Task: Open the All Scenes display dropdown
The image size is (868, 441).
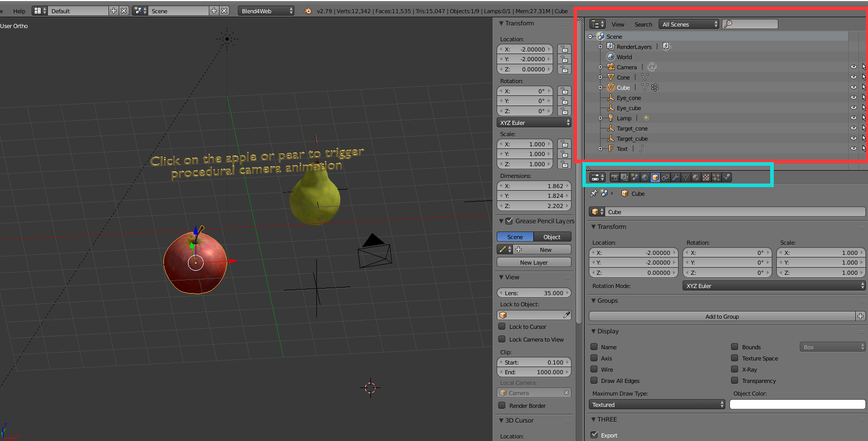Action: click(689, 24)
